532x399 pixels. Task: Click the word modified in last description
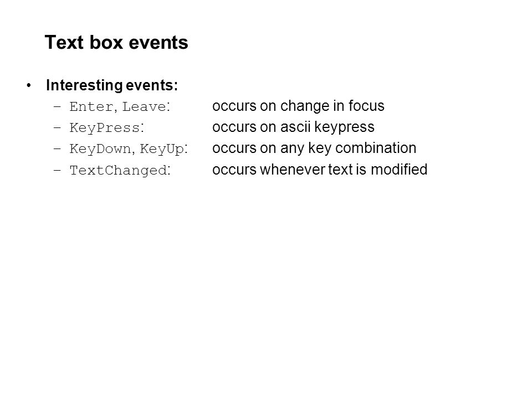[399, 170]
